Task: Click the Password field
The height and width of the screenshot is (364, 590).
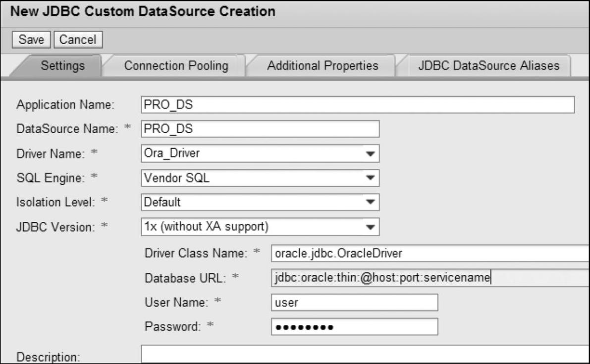Action: coord(354,327)
